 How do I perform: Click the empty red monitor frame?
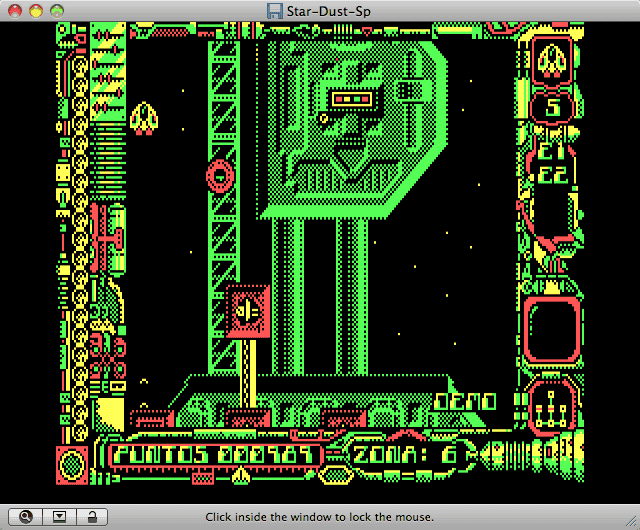pyautogui.click(x=552, y=330)
